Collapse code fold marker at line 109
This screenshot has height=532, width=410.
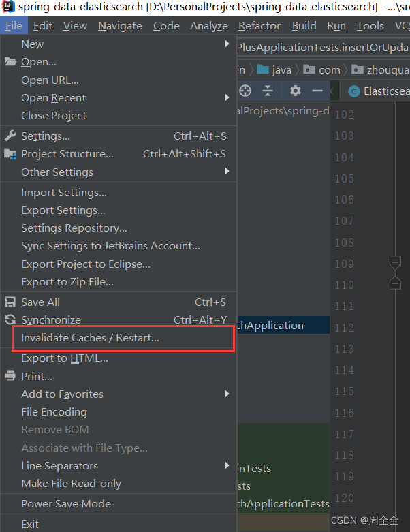coord(395,262)
